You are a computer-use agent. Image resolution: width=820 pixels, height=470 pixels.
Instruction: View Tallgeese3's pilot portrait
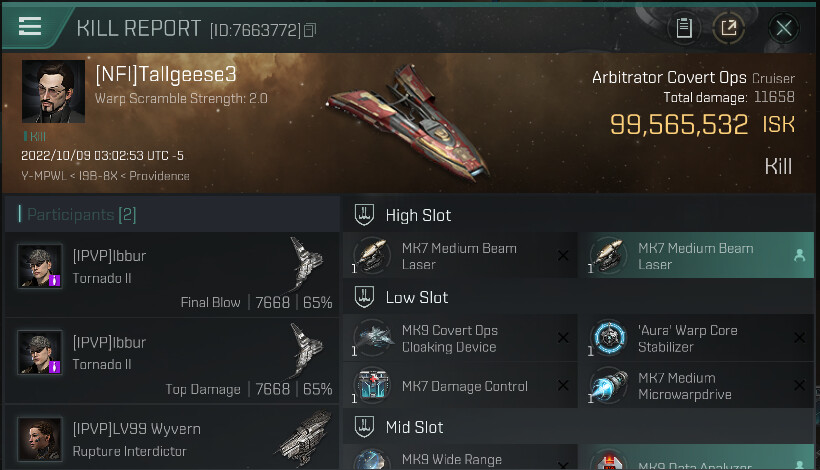pos(53,91)
